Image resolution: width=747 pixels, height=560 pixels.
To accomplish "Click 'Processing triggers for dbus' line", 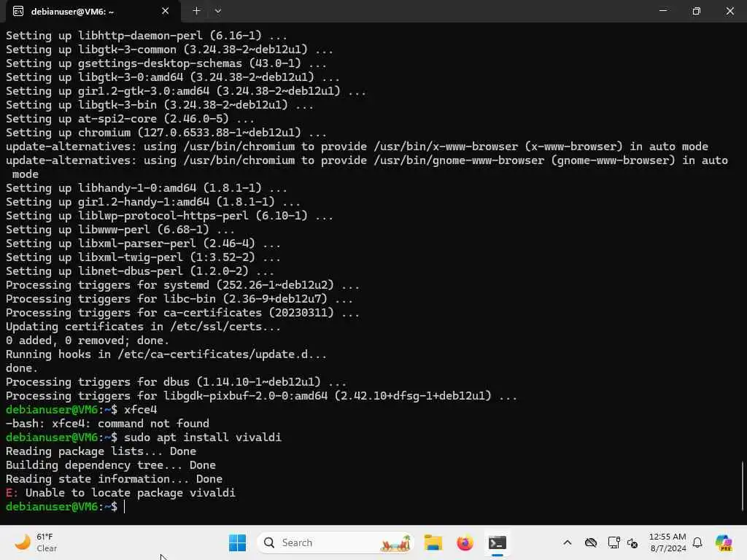I will tap(177, 381).
